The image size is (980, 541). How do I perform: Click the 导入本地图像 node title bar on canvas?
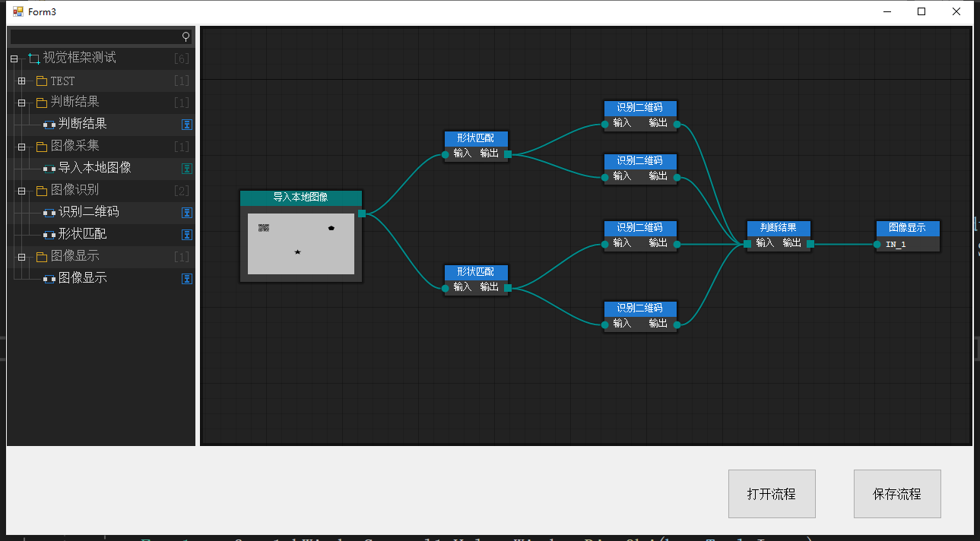click(301, 198)
